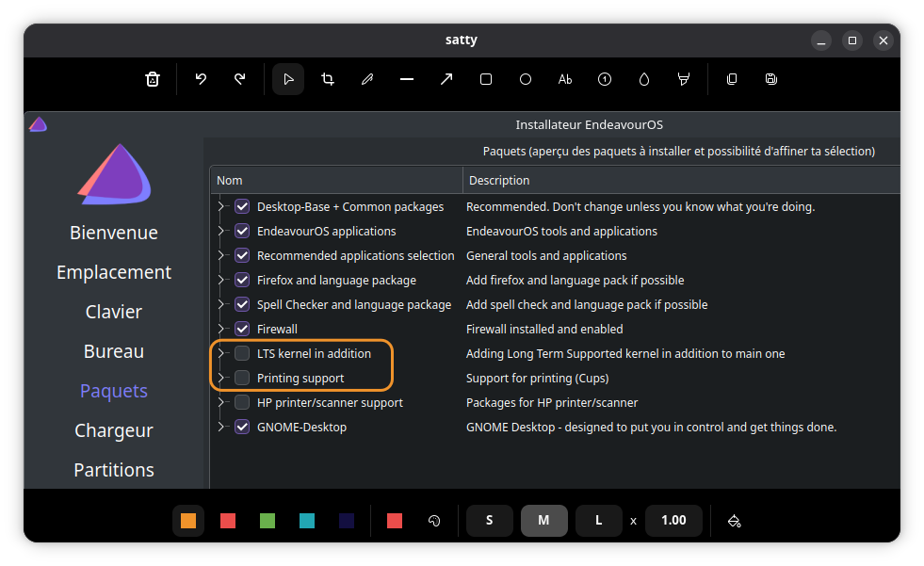Set the annotation size to L
924x566 pixels.
[x=598, y=521]
